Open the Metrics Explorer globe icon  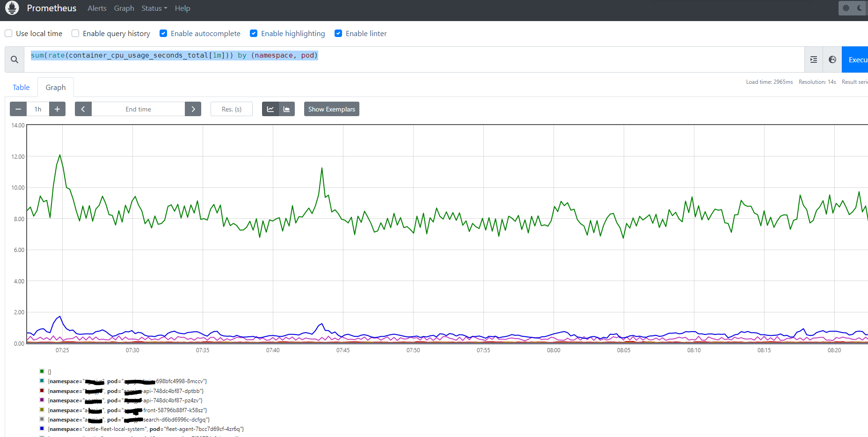833,59
